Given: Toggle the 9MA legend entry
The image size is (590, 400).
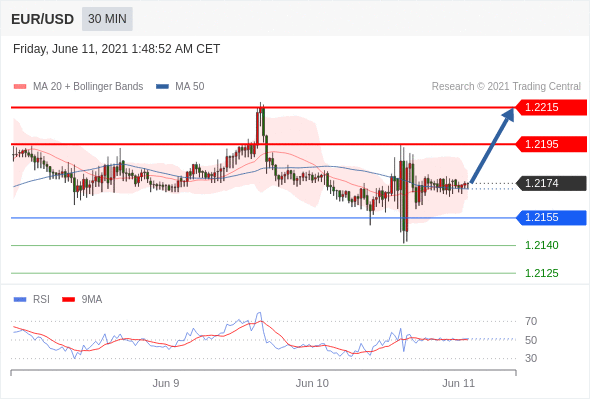Looking at the screenshot, I should (x=82, y=300).
